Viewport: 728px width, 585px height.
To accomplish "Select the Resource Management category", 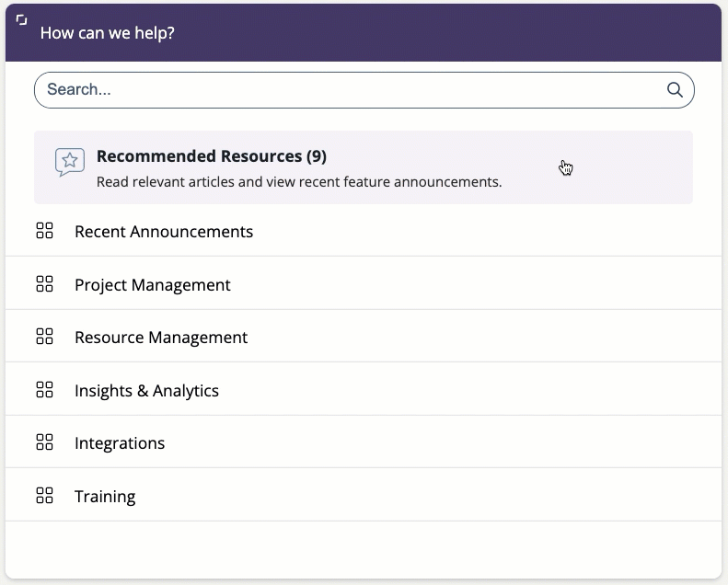I will click(364, 337).
